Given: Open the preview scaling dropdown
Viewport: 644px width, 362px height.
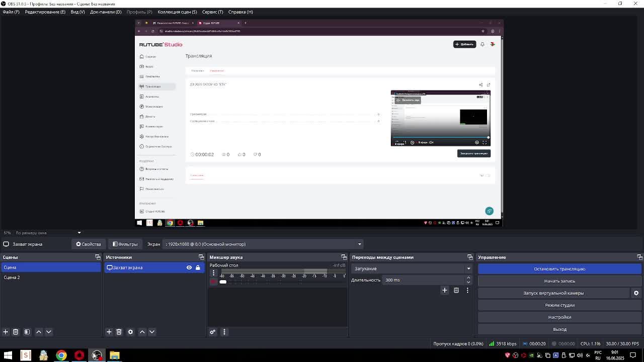Looking at the screenshot, I should [x=79, y=233].
